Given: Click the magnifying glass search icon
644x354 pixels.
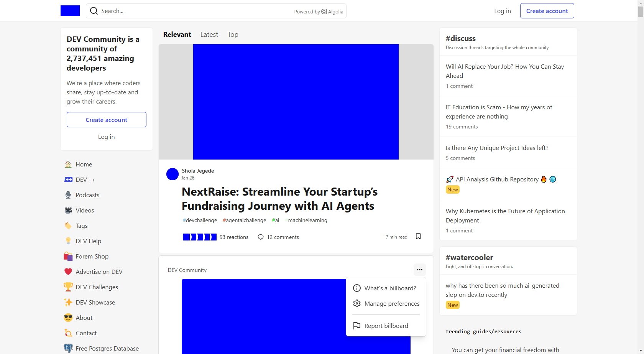Looking at the screenshot, I should (x=94, y=11).
